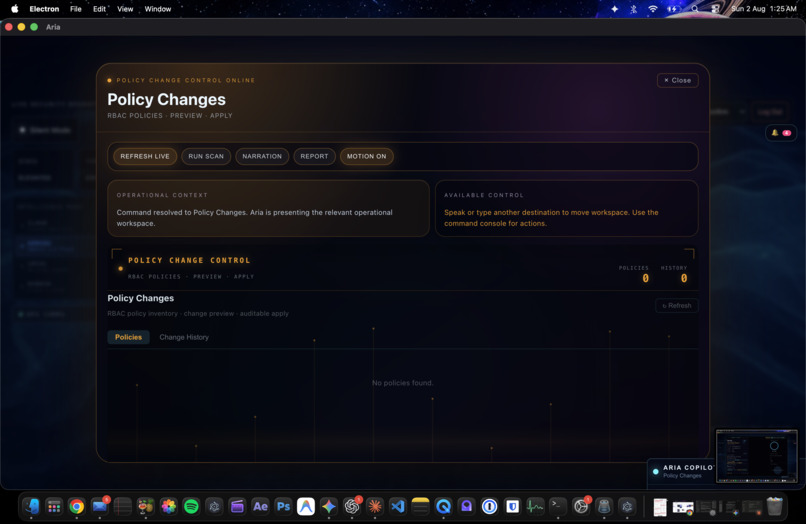806x524 pixels.
Task: Open the purple clapperboard app in the dock
Action: 237,507
